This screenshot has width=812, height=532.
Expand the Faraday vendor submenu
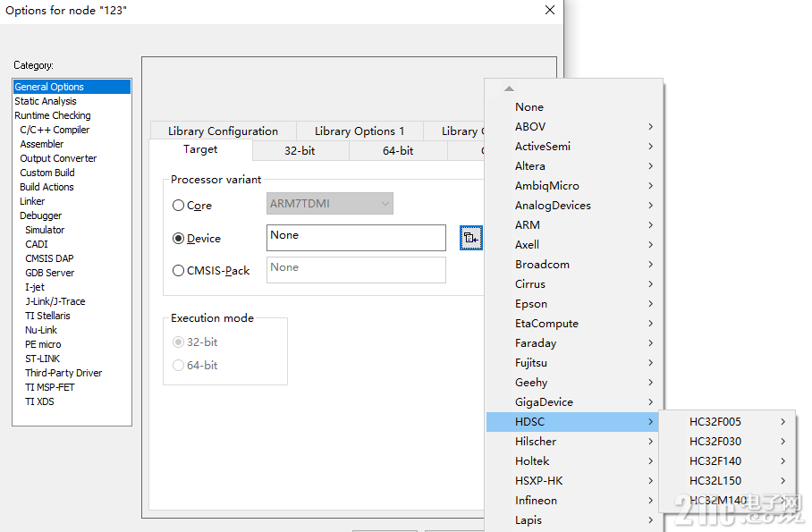573,343
